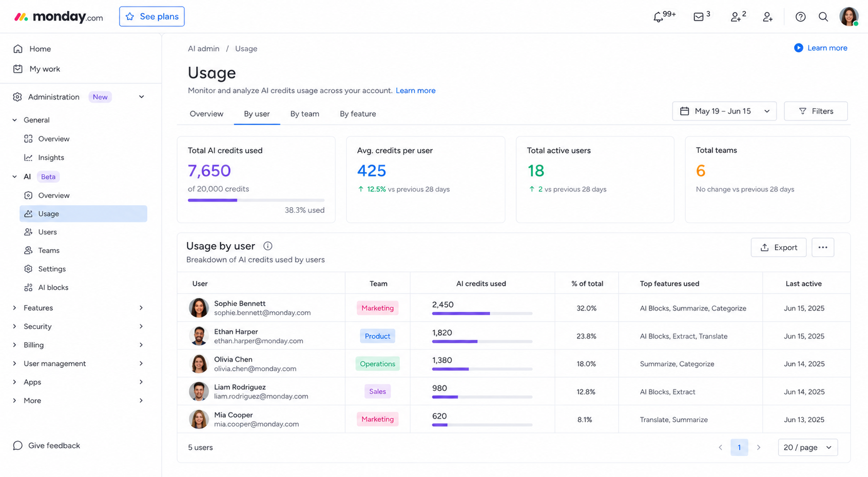This screenshot has height=477, width=868.
Task: Collapse the General section
Action: (x=14, y=120)
